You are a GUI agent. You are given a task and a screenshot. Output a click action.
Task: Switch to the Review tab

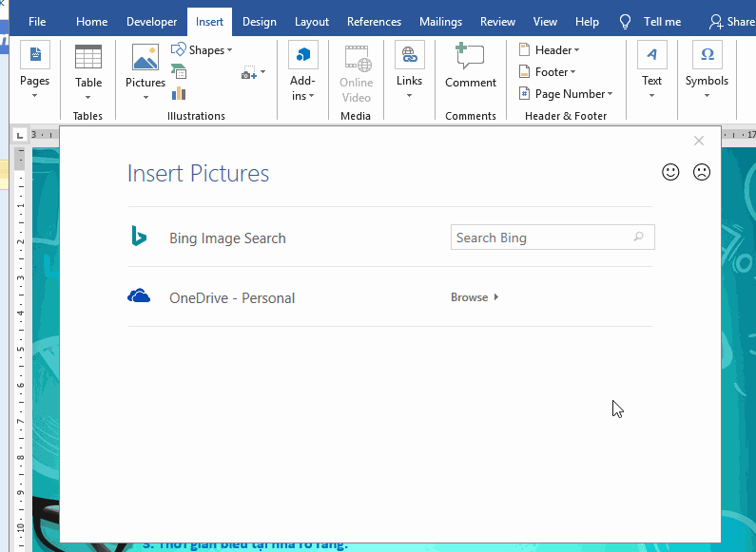pos(497,22)
